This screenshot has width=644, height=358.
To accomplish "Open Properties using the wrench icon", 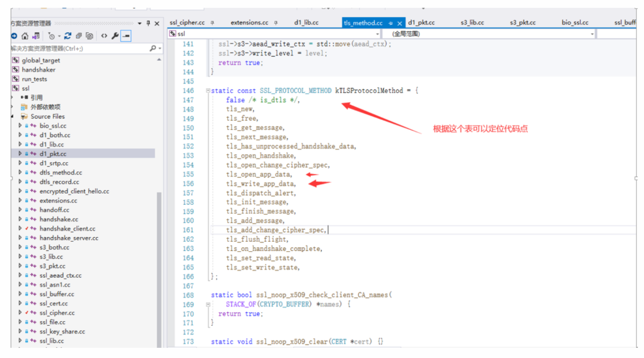I will click(x=115, y=35).
